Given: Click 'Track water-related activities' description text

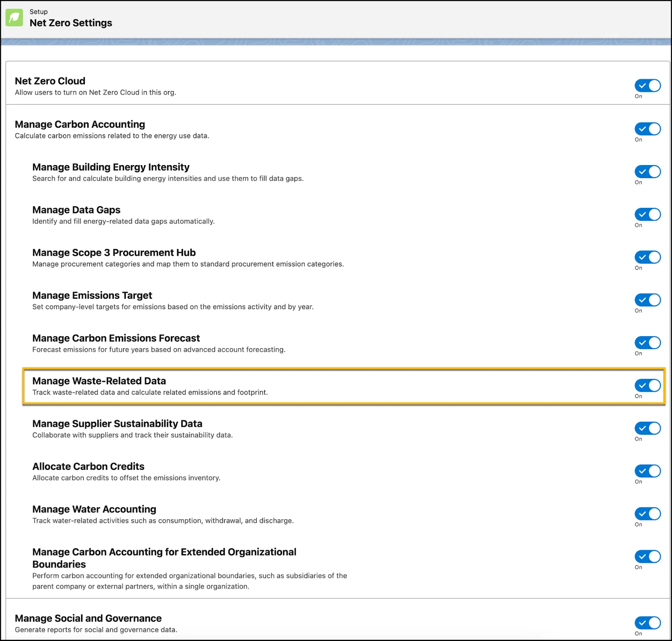Looking at the screenshot, I should (x=163, y=521).
